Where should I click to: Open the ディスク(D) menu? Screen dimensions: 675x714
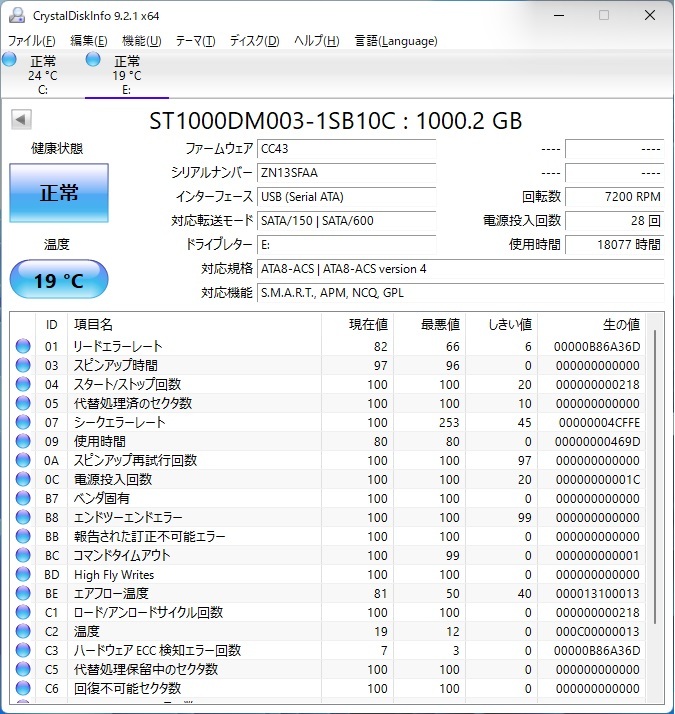click(254, 41)
